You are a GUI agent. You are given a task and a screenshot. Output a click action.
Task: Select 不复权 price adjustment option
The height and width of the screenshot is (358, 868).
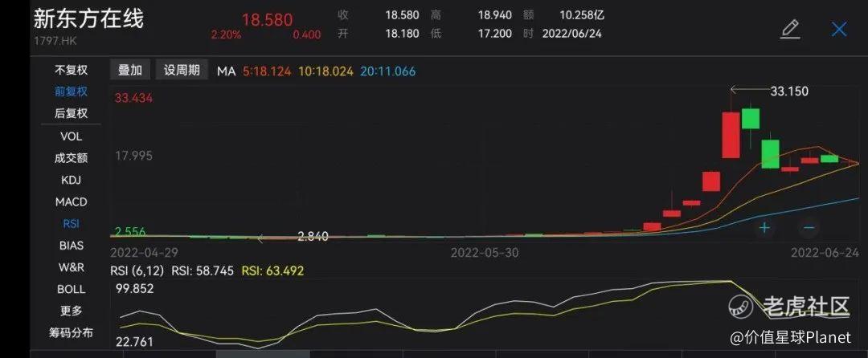[x=71, y=70]
